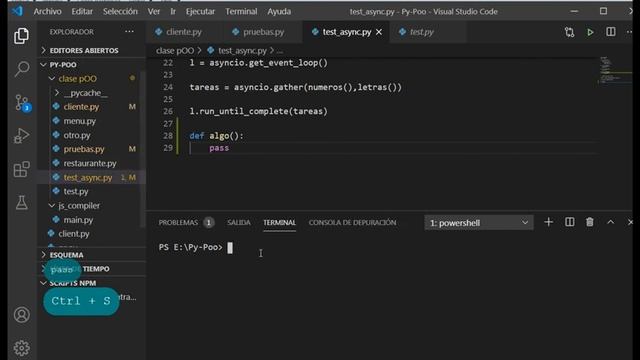640x360 pixels.
Task: Open otro.py in the file tree
Action: 77,135
